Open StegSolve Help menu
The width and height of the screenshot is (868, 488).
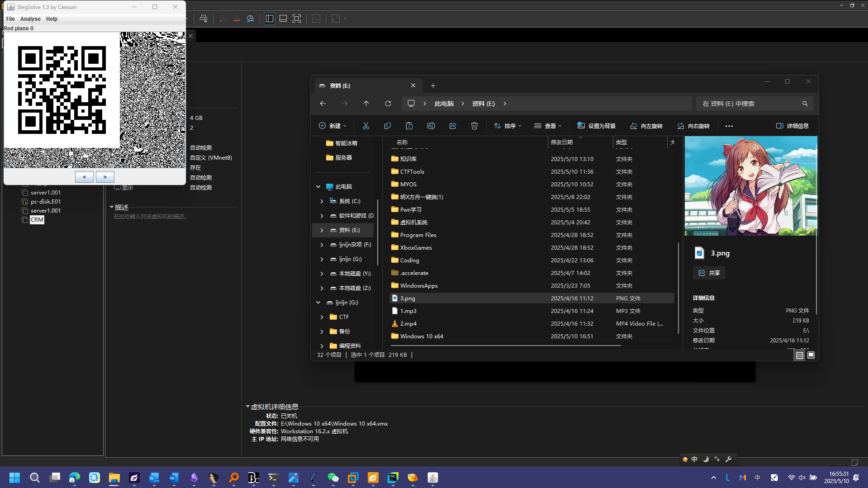point(52,19)
